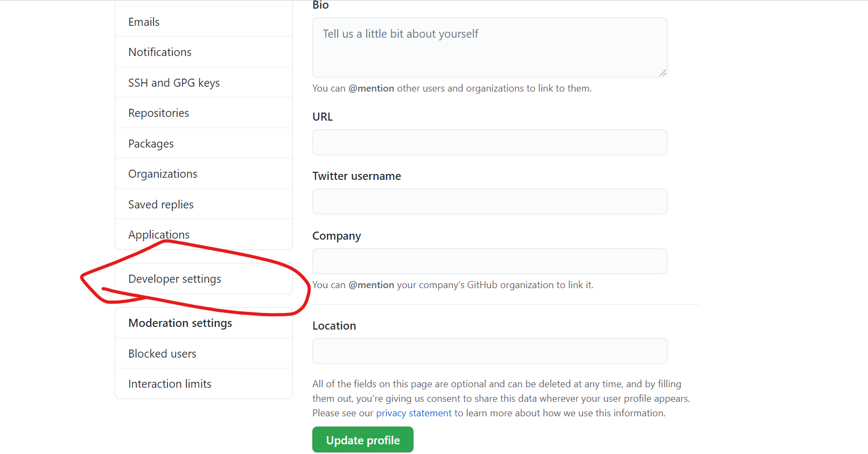Click the Update profile button
The height and width of the screenshot is (454, 868).
pos(363,439)
